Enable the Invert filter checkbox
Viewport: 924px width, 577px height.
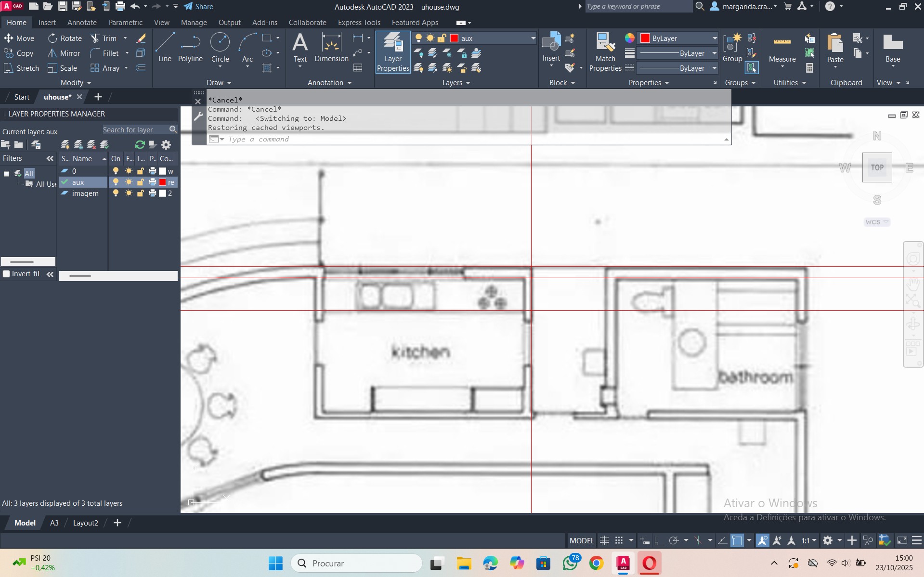coord(7,274)
